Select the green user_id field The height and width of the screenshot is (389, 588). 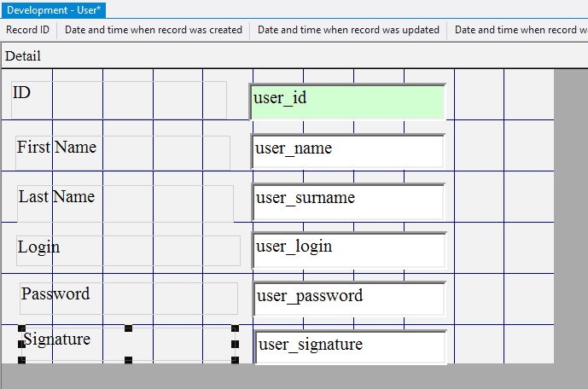click(347, 101)
